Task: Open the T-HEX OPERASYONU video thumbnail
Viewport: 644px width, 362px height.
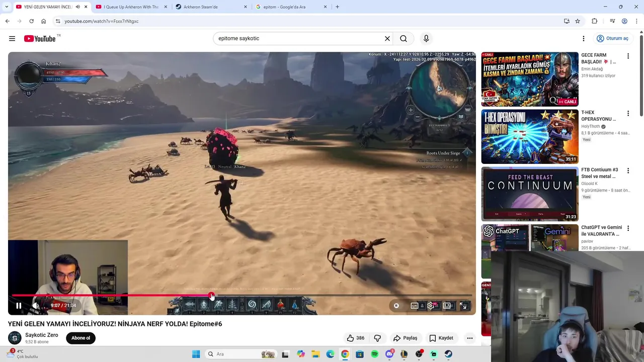Action: (x=530, y=136)
